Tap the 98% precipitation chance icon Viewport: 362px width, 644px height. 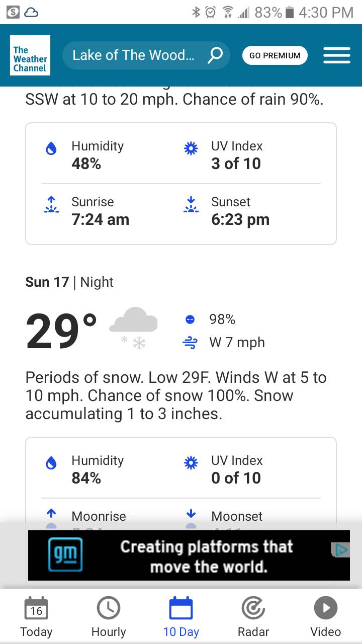[x=190, y=319]
